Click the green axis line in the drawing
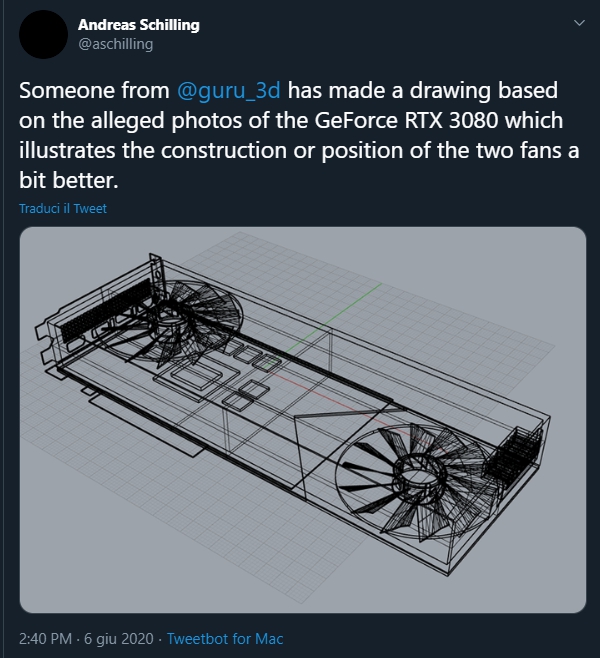This screenshot has width=600, height=658. point(331,321)
